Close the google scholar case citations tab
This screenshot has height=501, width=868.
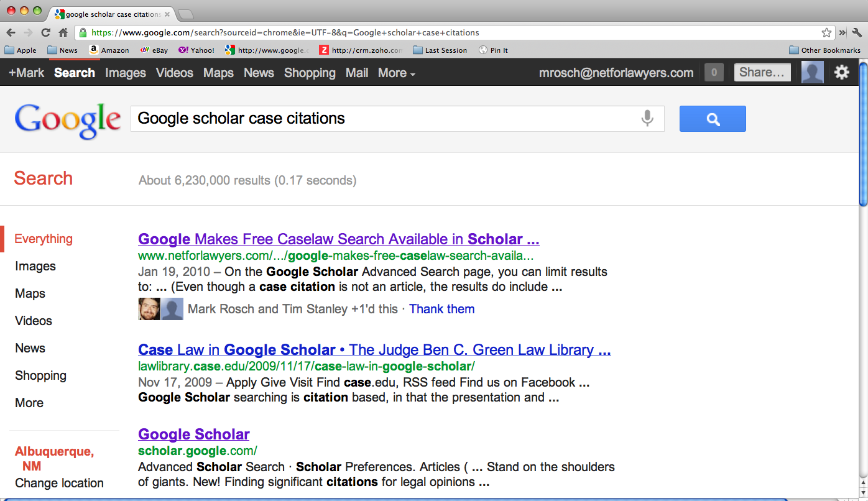(167, 14)
